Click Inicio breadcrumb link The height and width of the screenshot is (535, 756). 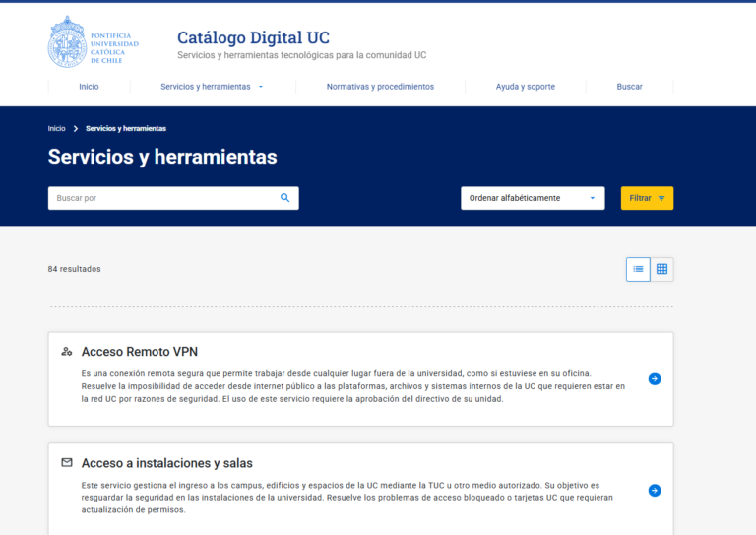(x=56, y=129)
